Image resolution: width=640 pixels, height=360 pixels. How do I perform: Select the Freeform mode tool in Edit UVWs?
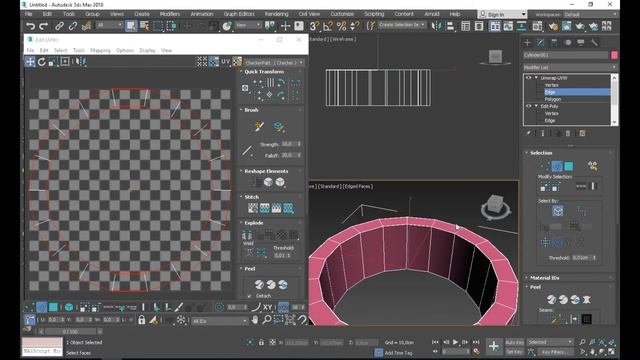click(x=64, y=62)
